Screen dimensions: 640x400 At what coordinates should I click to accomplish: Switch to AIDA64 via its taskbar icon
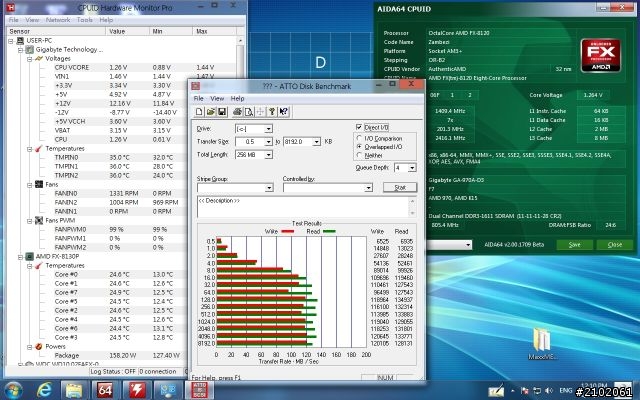pyautogui.click(x=105, y=390)
